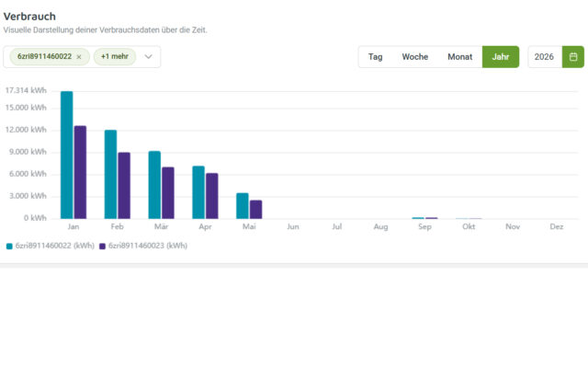The image size is (588, 368).
Task: Click the 6zri8911460022 (kWh) legend label
Action: click(55, 246)
